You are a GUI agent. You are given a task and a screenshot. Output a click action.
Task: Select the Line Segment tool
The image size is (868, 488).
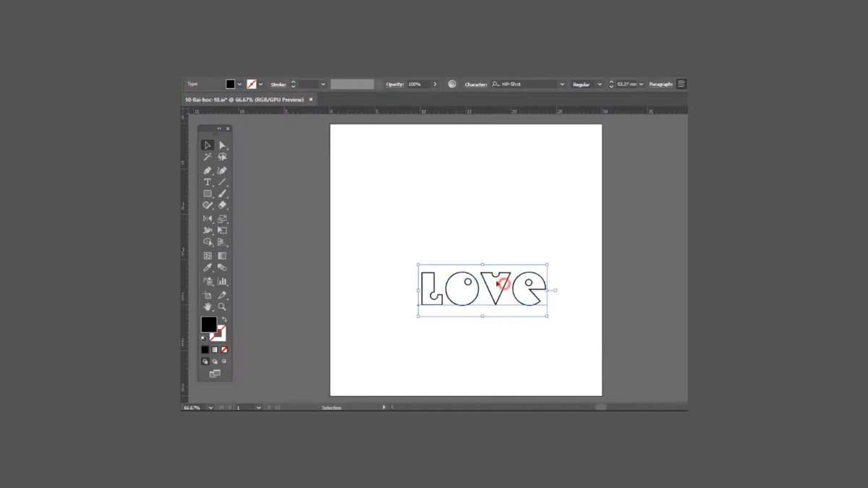click(x=222, y=182)
